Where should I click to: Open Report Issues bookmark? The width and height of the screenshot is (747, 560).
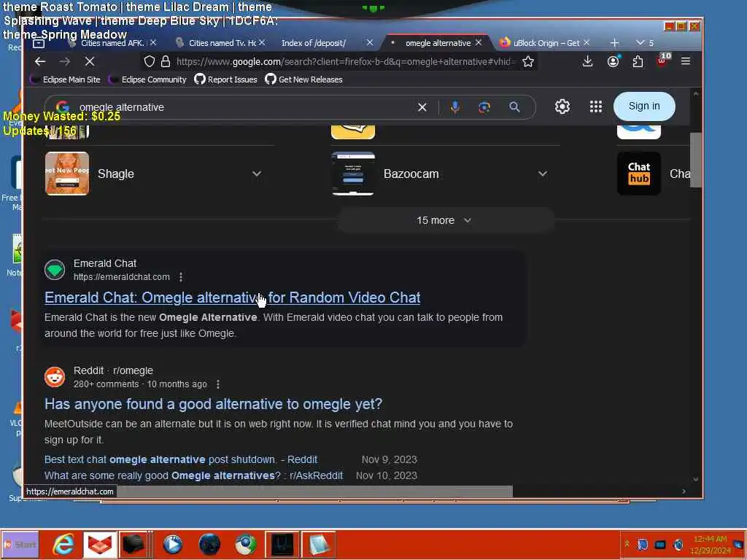pos(226,79)
